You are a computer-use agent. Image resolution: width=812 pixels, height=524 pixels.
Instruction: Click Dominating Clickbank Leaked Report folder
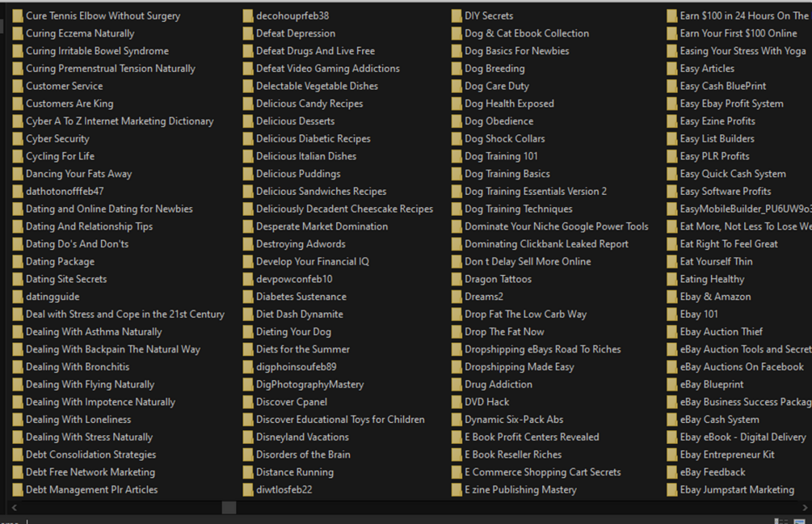546,244
